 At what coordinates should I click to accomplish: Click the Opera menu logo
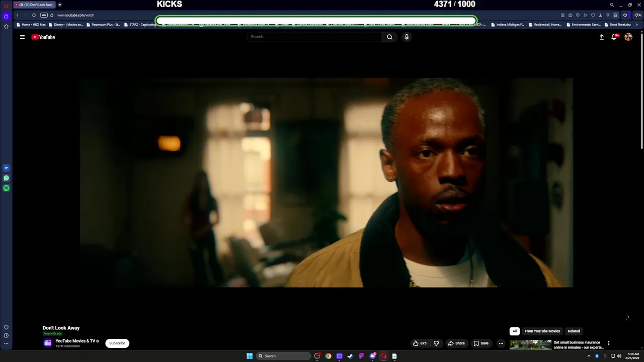6,5
